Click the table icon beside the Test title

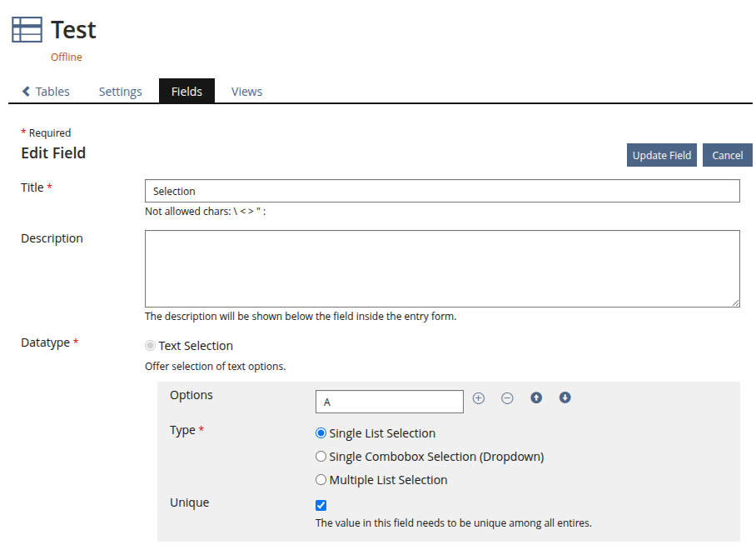point(27,30)
